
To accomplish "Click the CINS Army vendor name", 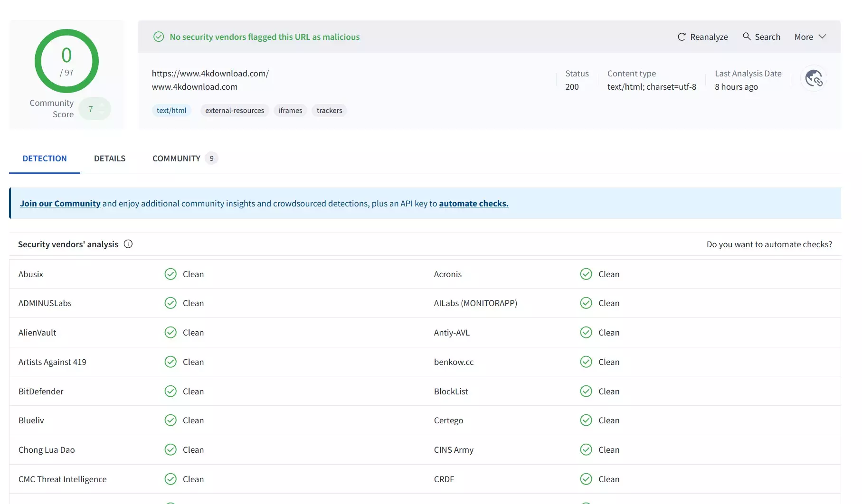I will click(x=454, y=449).
